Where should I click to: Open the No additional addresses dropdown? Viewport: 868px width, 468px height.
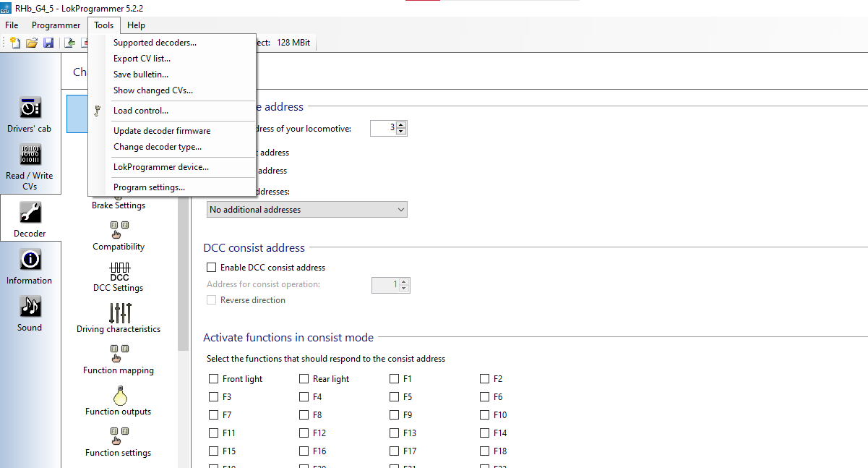pos(306,210)
